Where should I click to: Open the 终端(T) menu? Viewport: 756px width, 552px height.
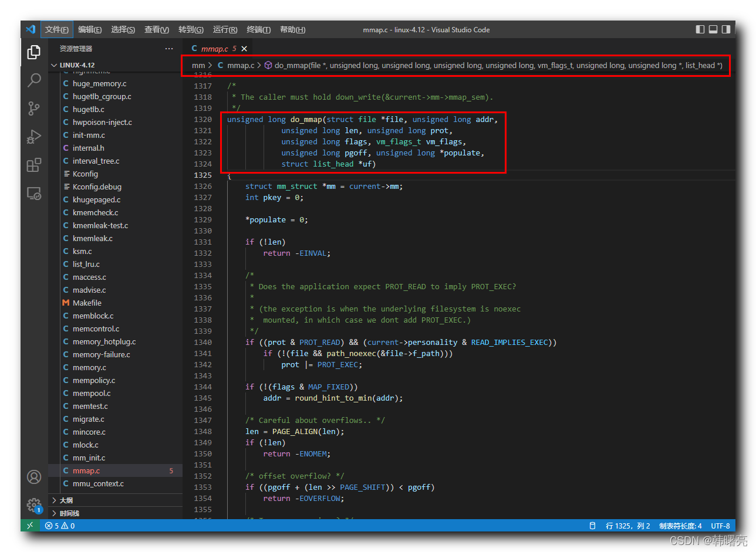(x=259, y=29)
